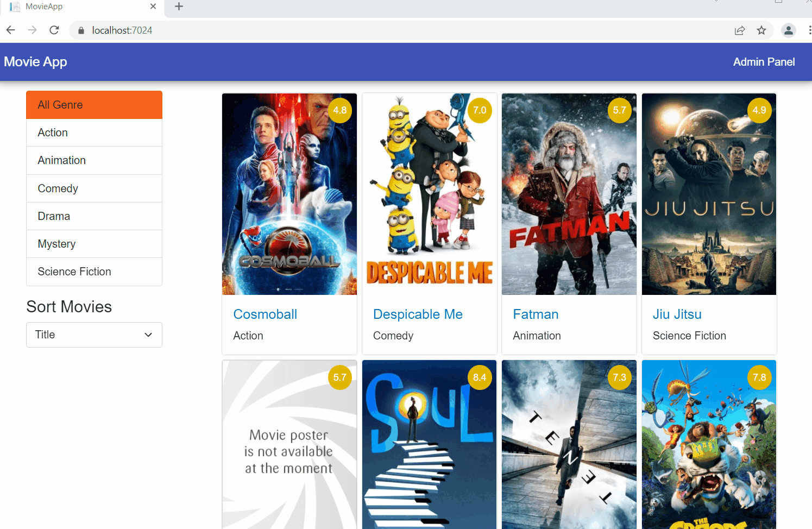
Task: Click the share page icon
Action: point(740,30)
